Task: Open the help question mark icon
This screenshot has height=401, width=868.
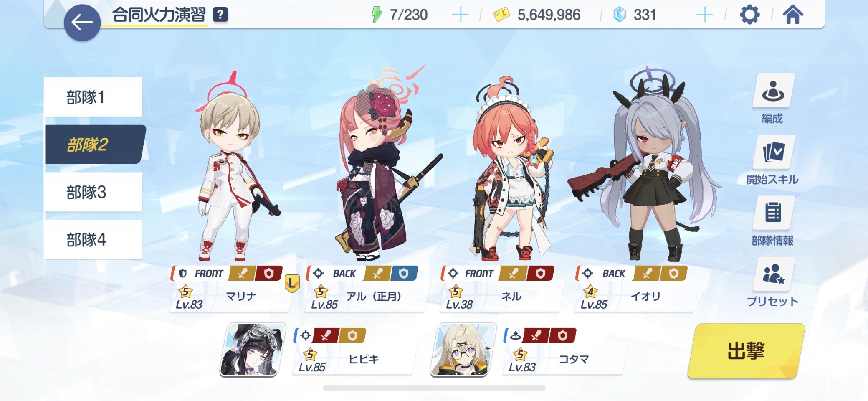Action: pyautogui.click(x=220, y=15)
